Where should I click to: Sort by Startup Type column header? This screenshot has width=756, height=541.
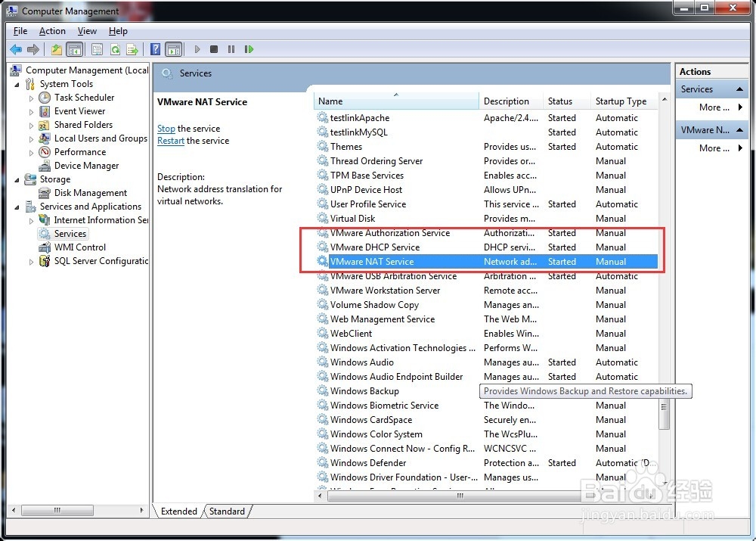pos(624,101)
